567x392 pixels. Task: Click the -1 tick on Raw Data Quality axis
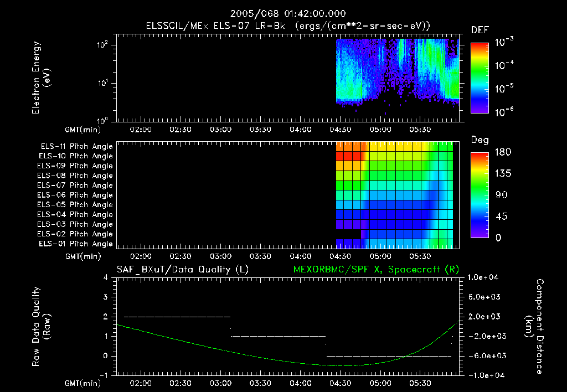pyautogui.click(x=104, y=375)
